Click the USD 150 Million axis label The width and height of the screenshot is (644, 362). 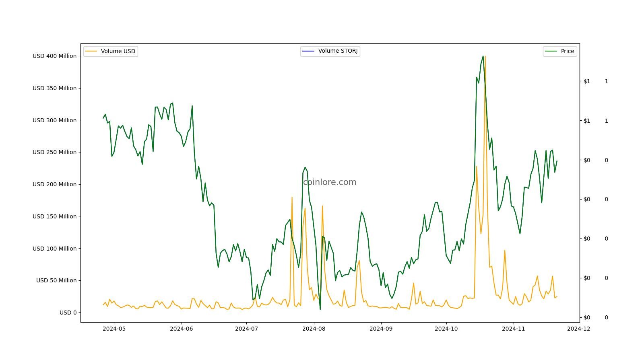pyautogui.click(x=54, y=216)
